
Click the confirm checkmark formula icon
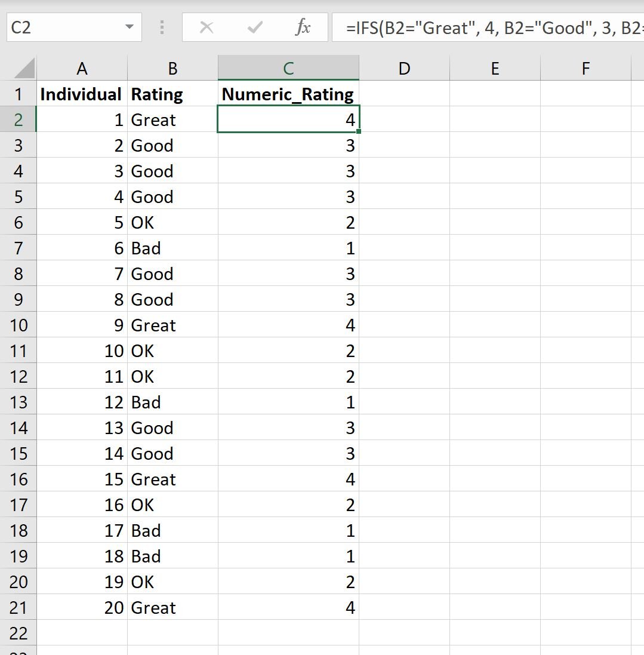pos(254,27)
